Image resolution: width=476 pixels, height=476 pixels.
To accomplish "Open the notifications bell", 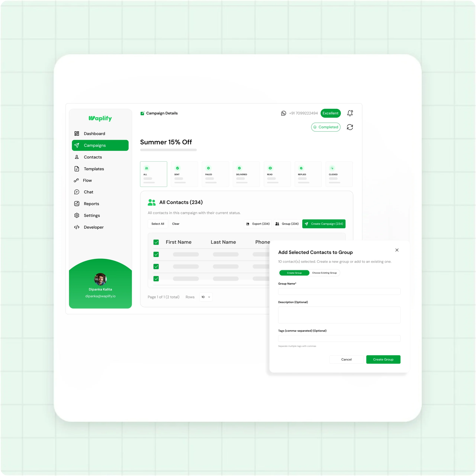I will (350, 113).
